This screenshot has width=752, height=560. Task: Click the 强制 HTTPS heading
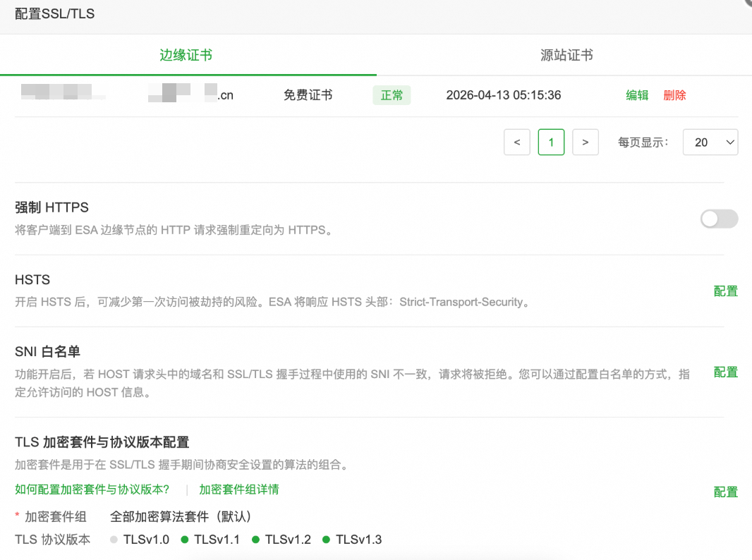[51, 207]
